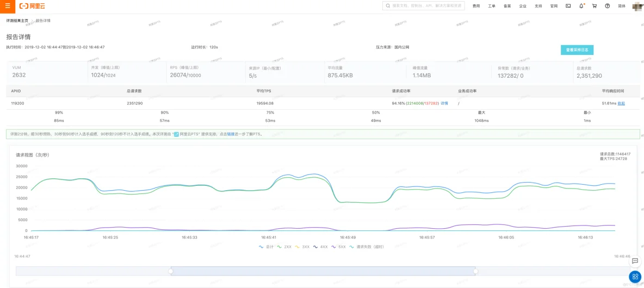Select the APIID value 119200
The width and height of the screenshot is (644, 288).
pos(17,103)
